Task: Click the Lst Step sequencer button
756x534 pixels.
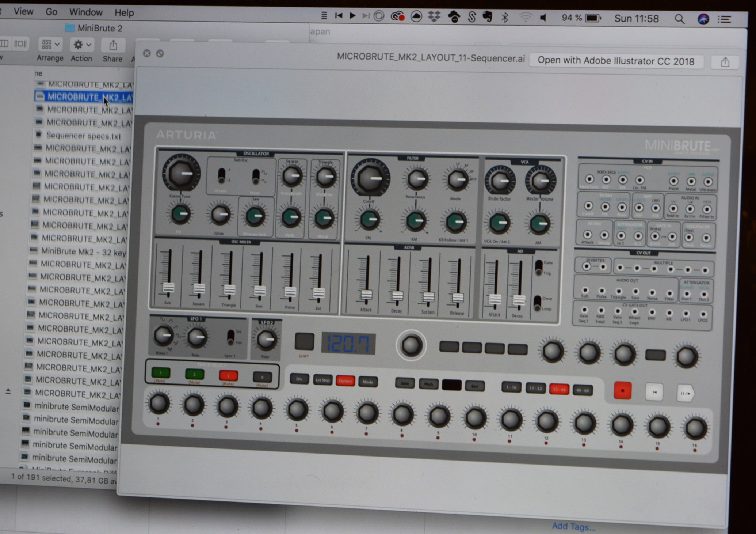Action: [322, 380]
